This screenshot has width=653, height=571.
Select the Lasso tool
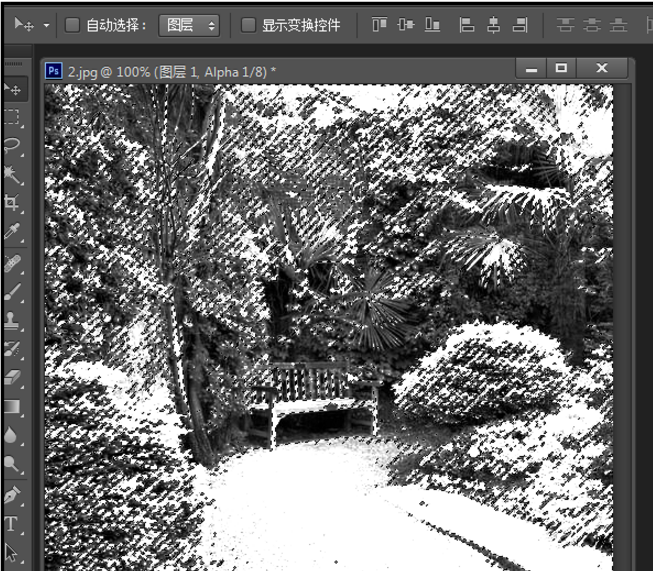pos(12,145)
